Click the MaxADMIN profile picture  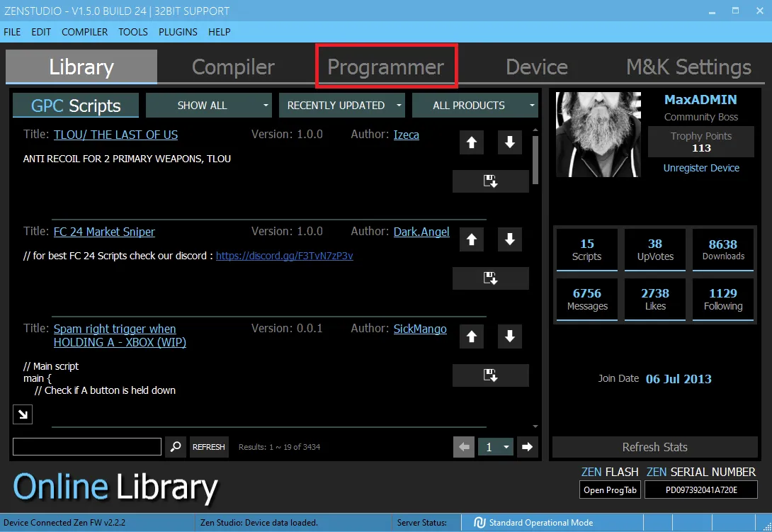pyautogui.click(x=598, y=135)
